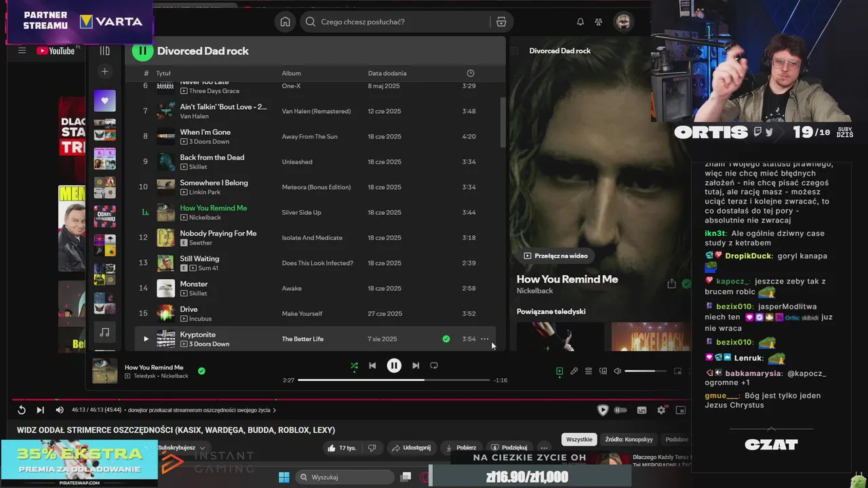Adjust Spotify volume slider
The image size is (868, 488).
(x=645, y=371)
